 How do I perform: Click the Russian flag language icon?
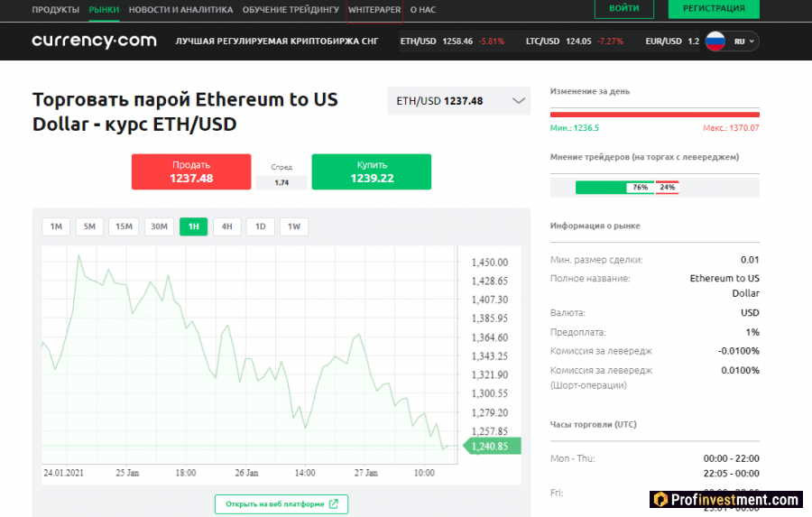click(x=715, y=41)
